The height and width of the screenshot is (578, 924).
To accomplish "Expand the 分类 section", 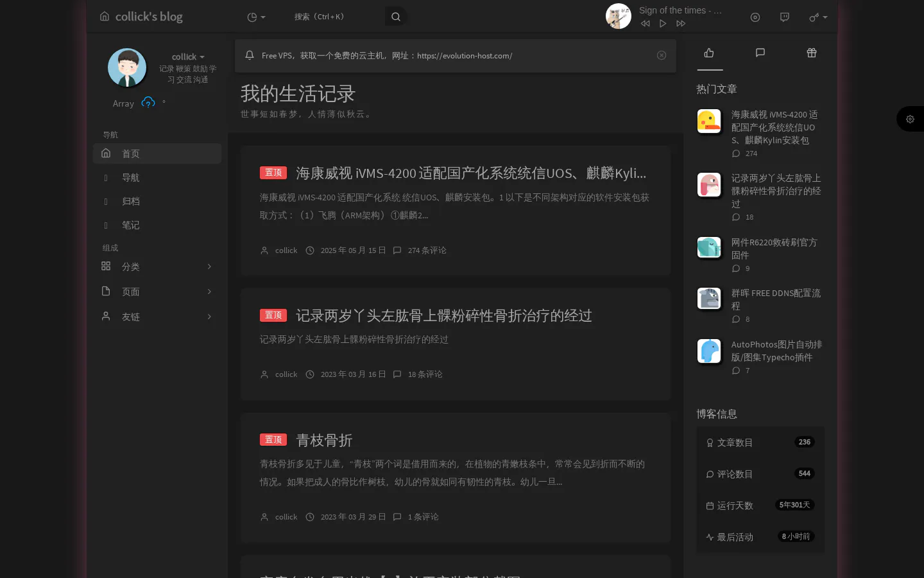I will click(x=157, y=267).
